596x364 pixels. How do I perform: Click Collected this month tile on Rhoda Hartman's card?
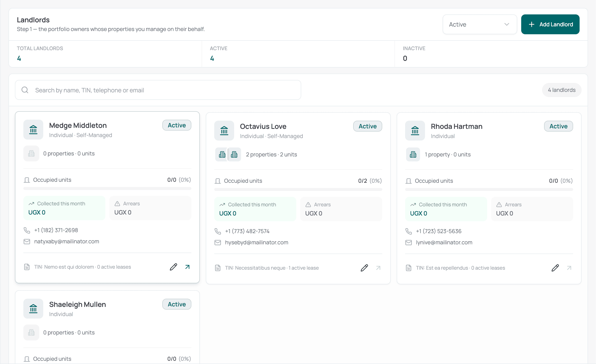pyautogui.click(x=446, y=209)
